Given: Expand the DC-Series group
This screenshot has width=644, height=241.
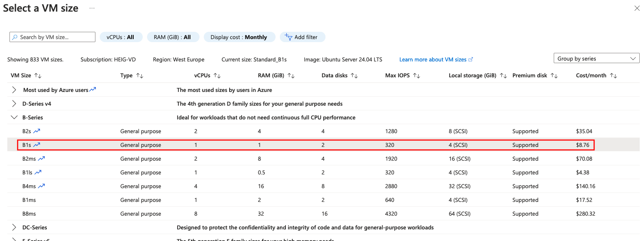Looking at the screenshot, I should 14,227.
